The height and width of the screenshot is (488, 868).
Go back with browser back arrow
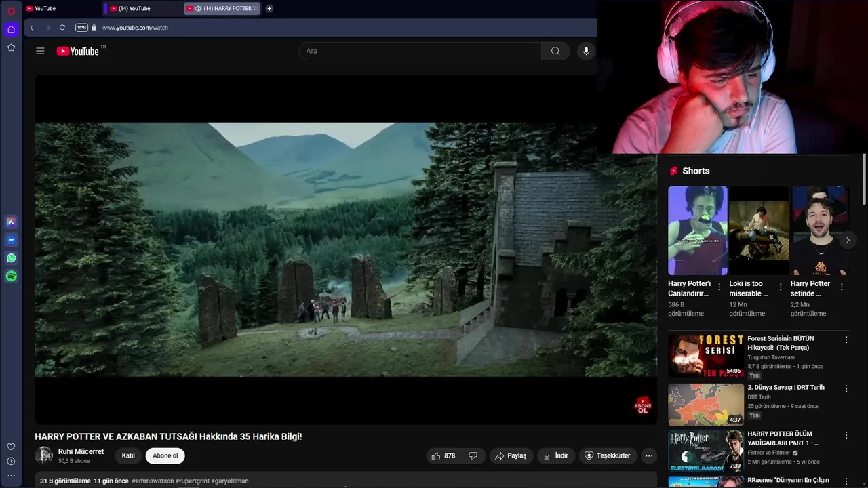pyautogui.click(x=31, y=28)
